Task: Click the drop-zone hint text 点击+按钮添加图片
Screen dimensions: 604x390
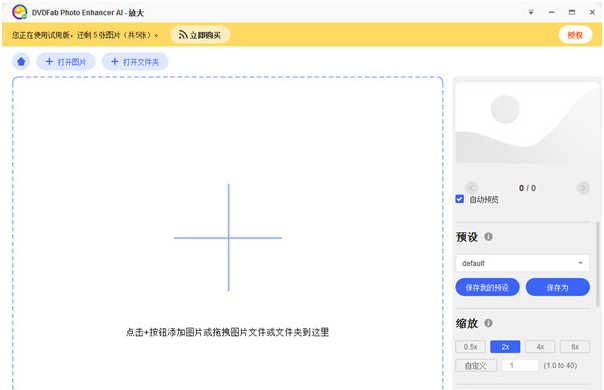Action: [x=228, y=332]
